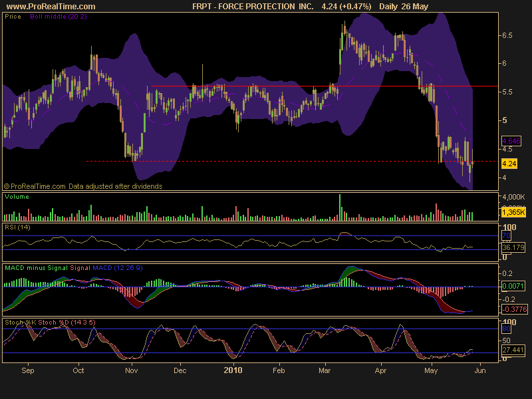Image resolution: width=532 pixels, height=399 pixels.
Task: Click the Jun label on the time axis
Action: pos(480,370)
